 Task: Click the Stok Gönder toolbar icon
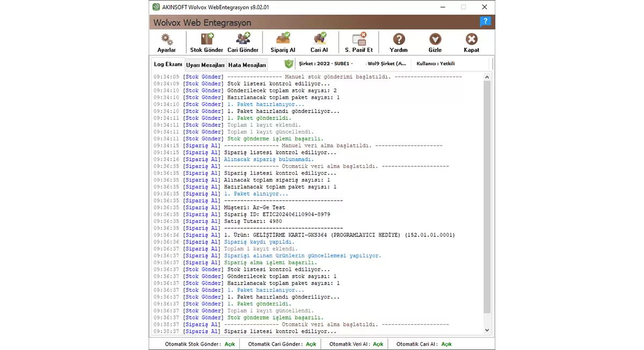(x=207, y=40)
